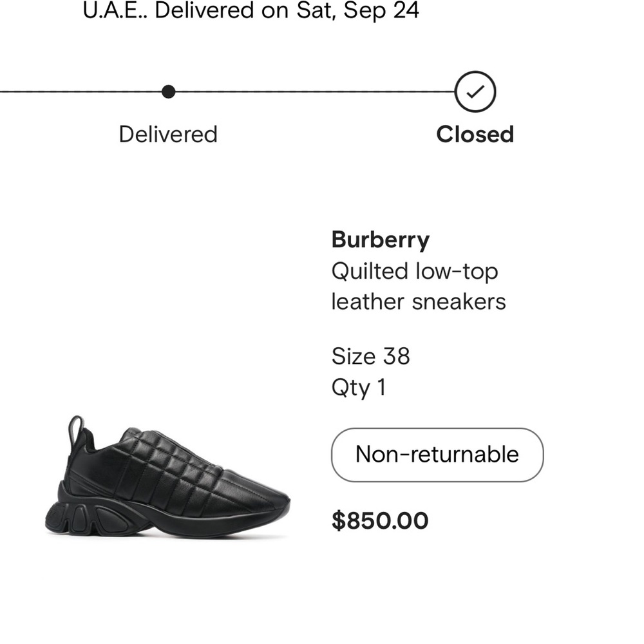Open the Burberry brand name link
The image size is (644, 644).
point(380,239)
